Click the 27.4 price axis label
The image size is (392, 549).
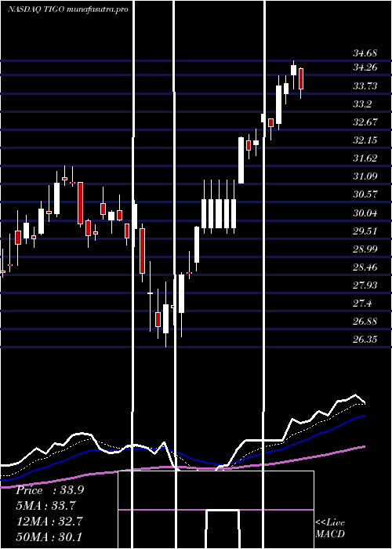(362, 304)
